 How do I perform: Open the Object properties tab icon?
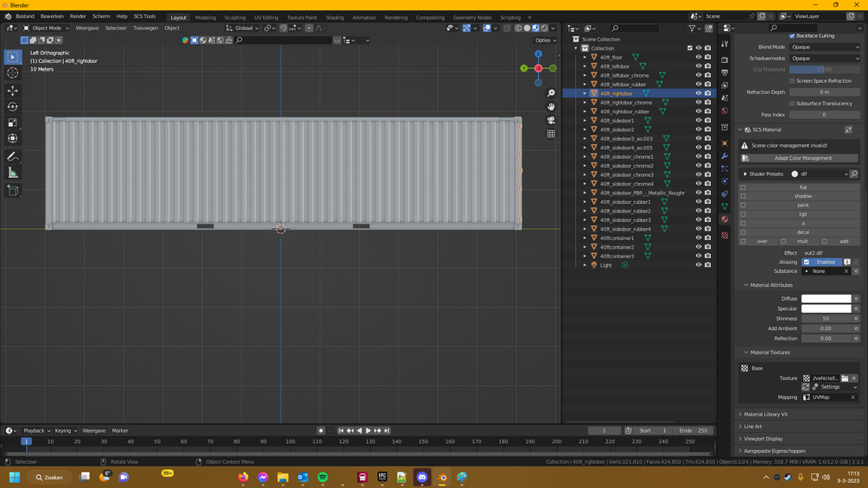click(725, 143)
